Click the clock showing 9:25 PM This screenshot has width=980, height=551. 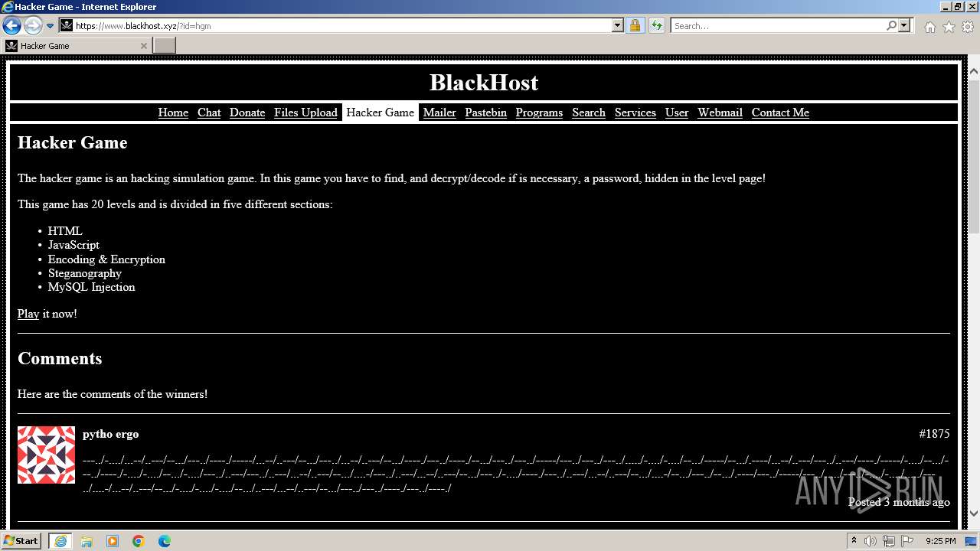(940, 541)
